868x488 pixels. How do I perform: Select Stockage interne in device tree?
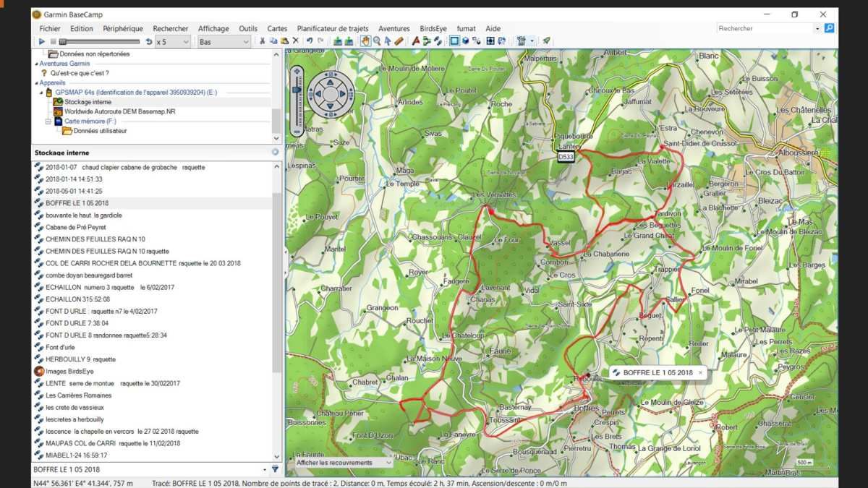88,102
